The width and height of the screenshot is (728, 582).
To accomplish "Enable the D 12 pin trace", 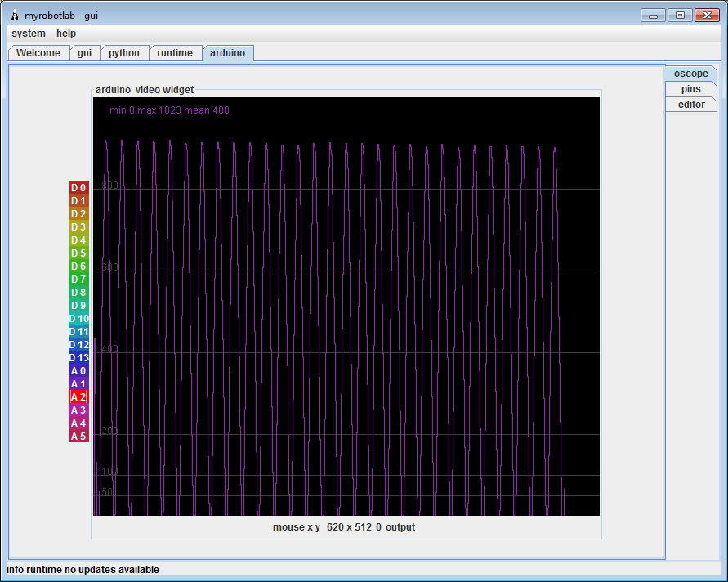I will pyautogui.click(x=79, y=345).
